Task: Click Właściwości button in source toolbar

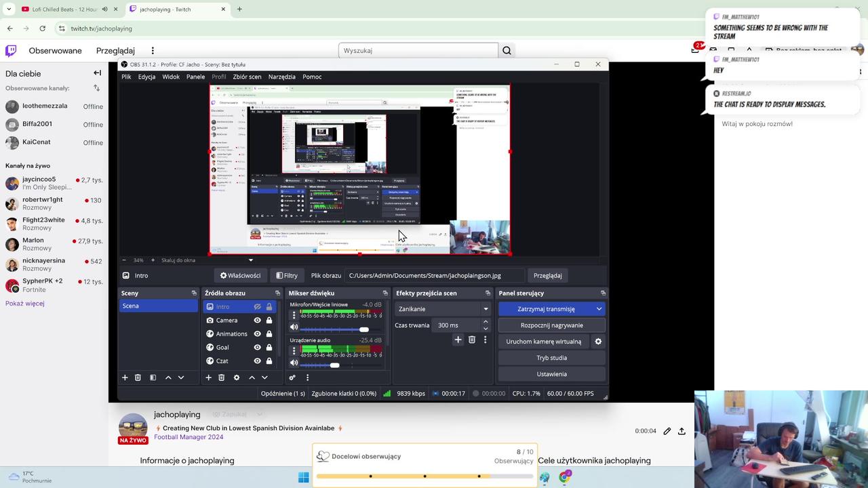Action: point(241,276)
